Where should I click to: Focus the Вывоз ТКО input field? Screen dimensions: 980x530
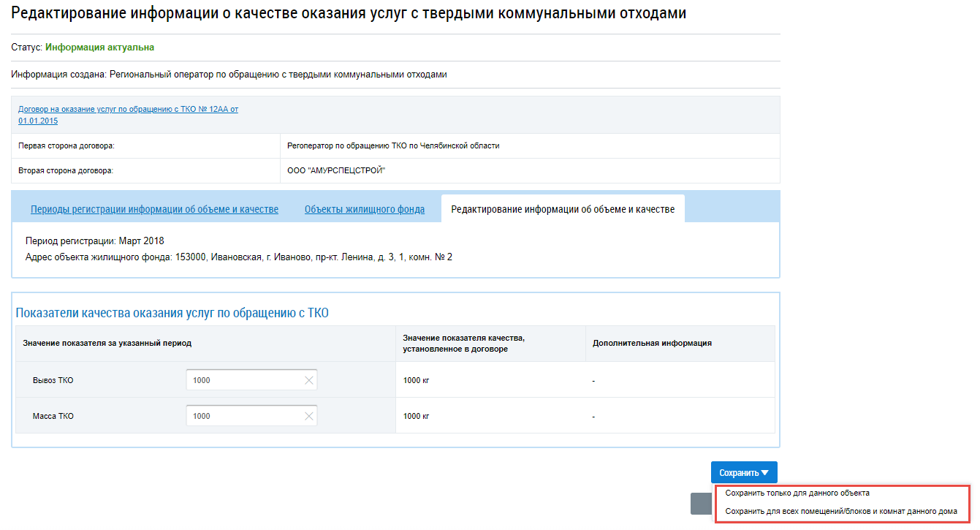pyautogui.click(x=244, y=380)
